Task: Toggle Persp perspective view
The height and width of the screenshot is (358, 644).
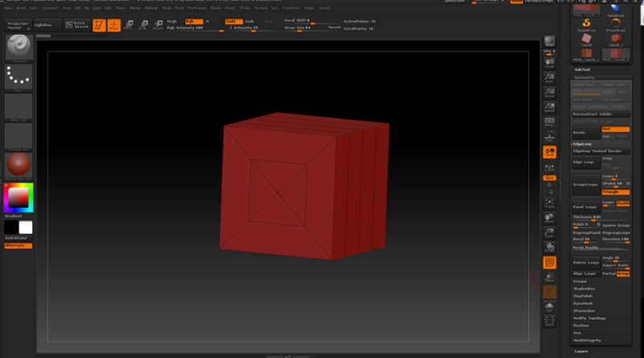Action: click(550, 122)
